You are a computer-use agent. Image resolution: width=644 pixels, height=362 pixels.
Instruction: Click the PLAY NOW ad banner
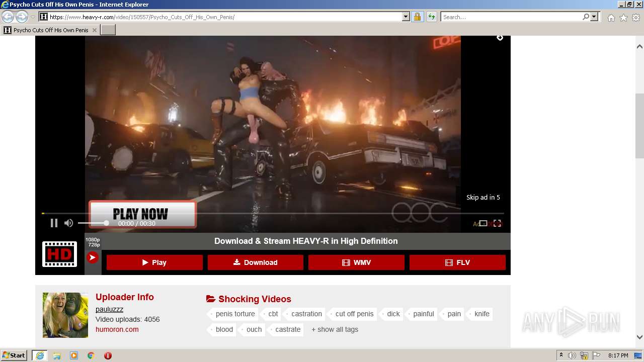pos(142,214)
